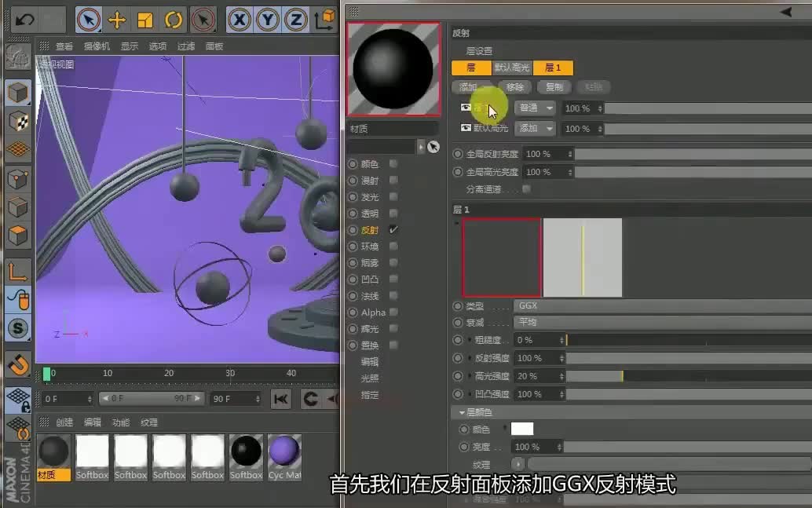
Task: Select Texture mode checkered cube icon
Action: click(18, 122)
